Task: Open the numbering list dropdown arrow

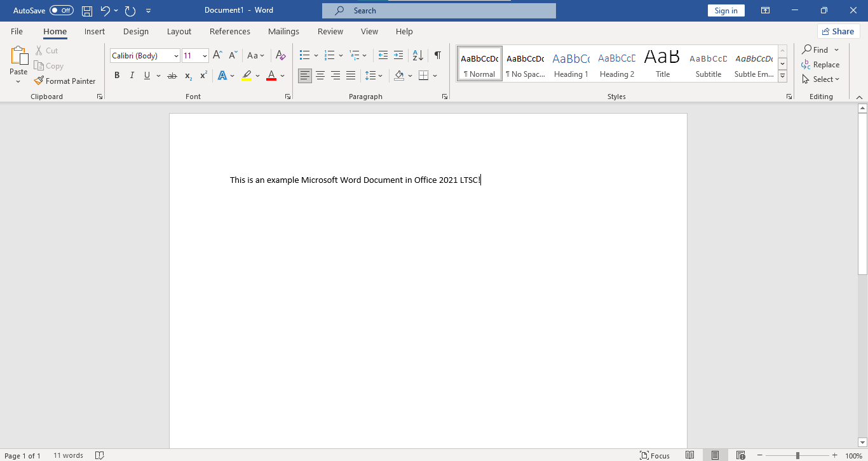Action: click(341, 56)
